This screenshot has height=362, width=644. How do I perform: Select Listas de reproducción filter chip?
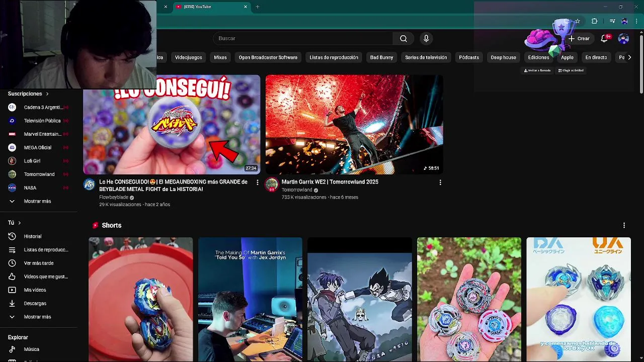[334, 57]
